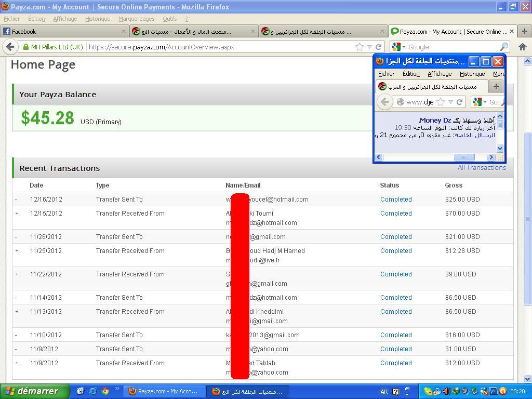Open Completed status for 12/16/2012 transaction
Viewport: 532px width, 399px height.
[x=396, y=199]
